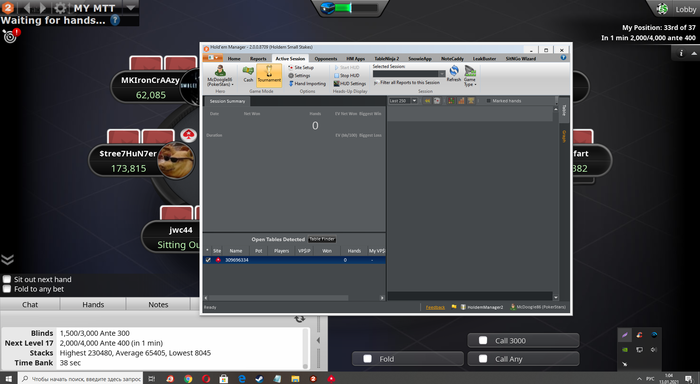700x384 pixels.
Task: Open the SnowieApp tab
Action: click(x=420, y=58)
